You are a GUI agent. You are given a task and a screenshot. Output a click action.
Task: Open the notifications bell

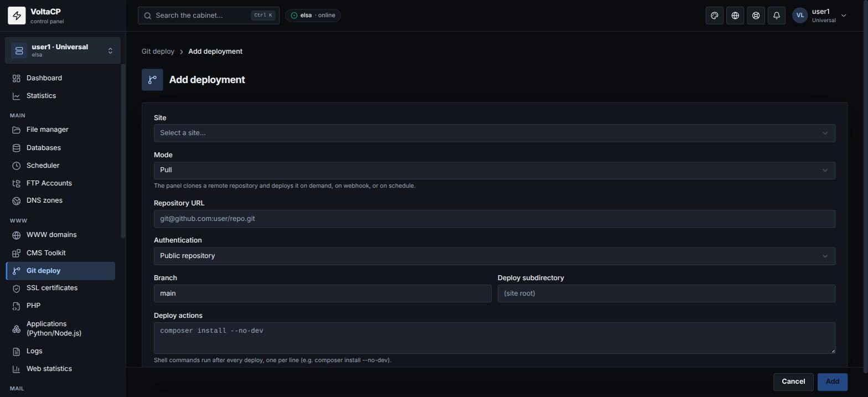click(777, 16)
